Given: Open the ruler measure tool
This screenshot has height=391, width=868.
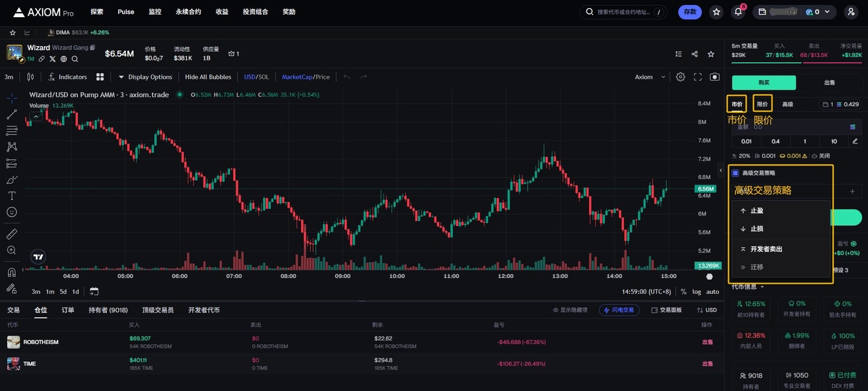Looking at the screenshot, I should 11,234.
